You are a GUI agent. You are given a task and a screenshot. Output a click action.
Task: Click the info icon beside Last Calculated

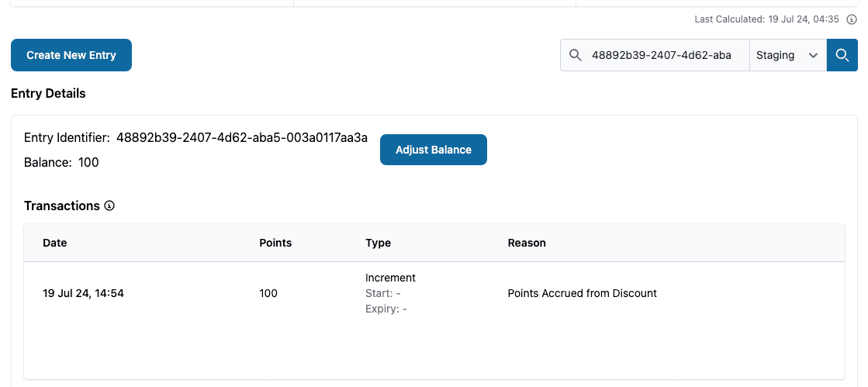[852, 19]
